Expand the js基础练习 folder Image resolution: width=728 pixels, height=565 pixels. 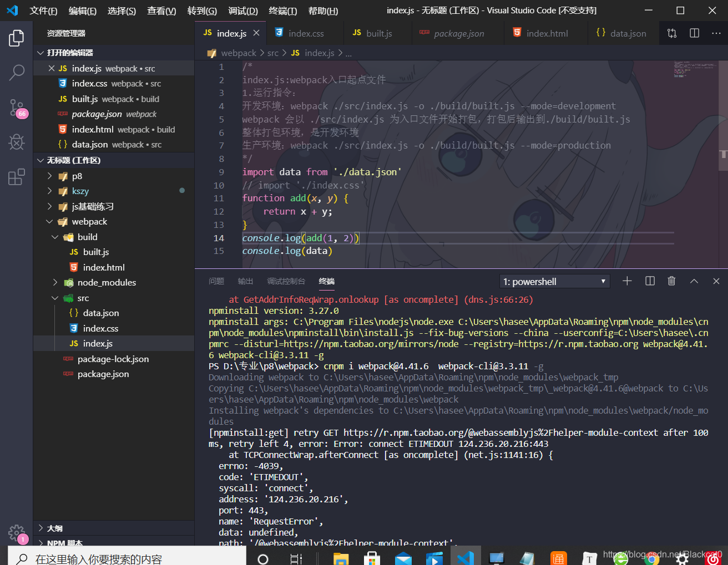click(x=114, y=206)
